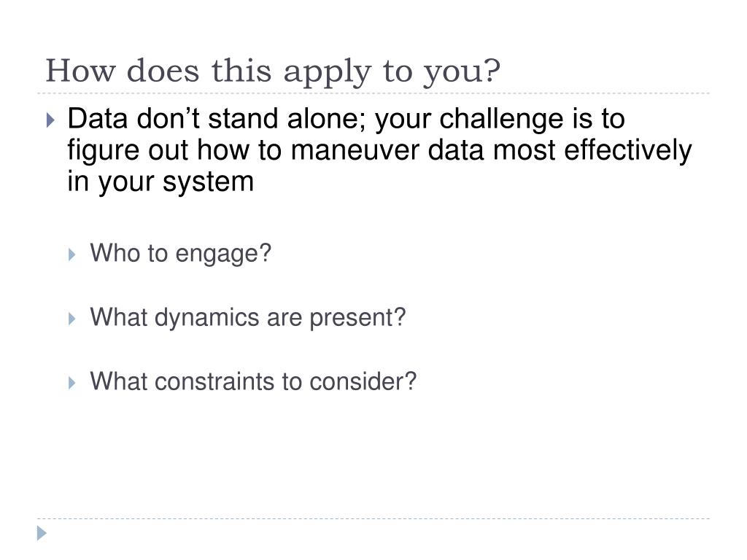The image size is (747, 560).
Task: Click the "Who to engage?" sub-bullet text
Action: pyautogui.click(x=181, y=253)
